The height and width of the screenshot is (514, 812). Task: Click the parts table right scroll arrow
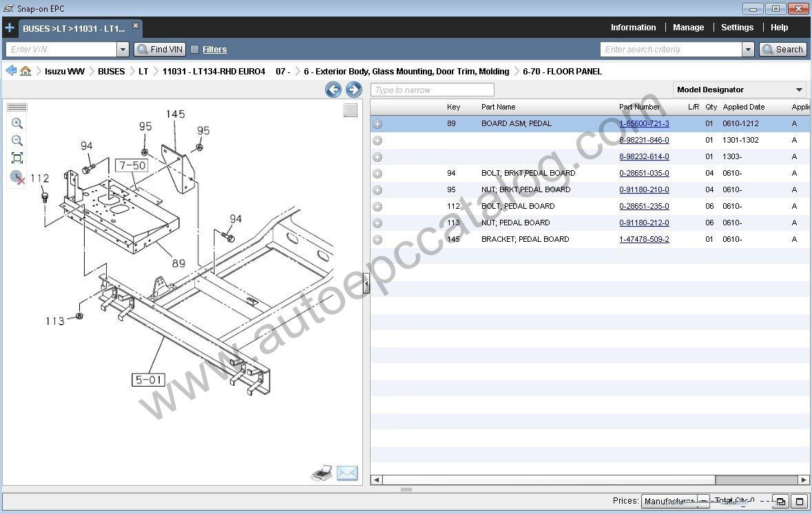pyautogui.click(x=804, y=480)
